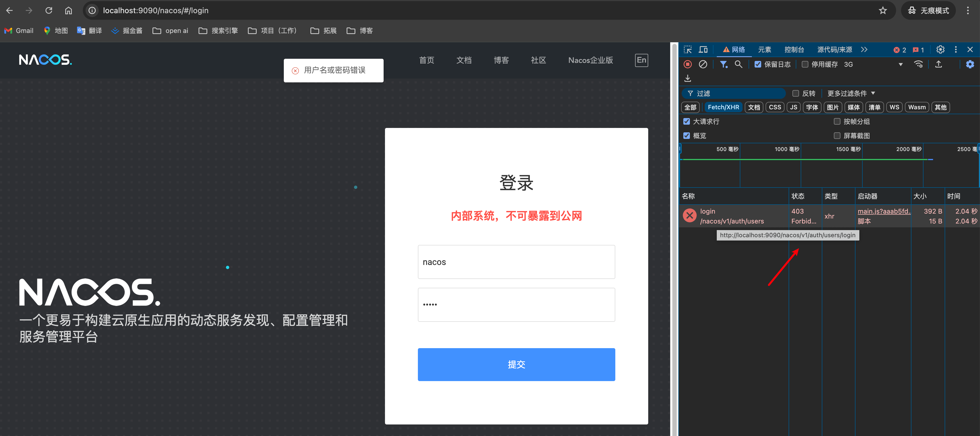Toggle the device toolbar icon

tap(703, 49)
